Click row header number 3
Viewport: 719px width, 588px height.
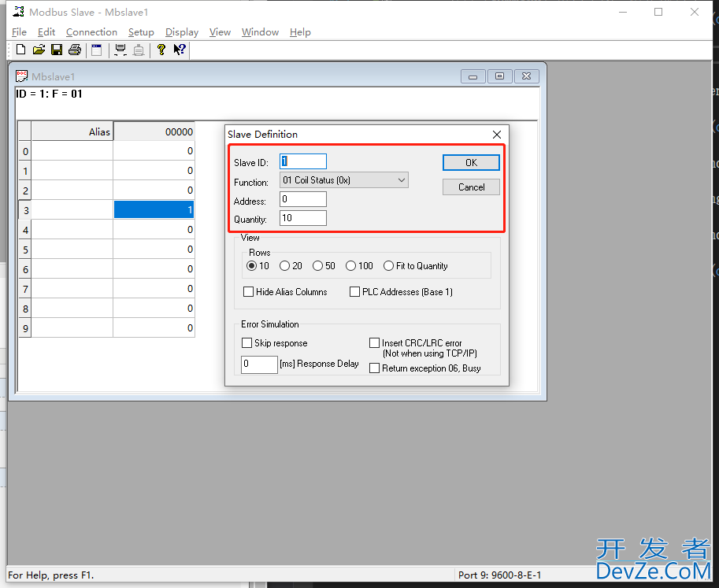pyautogui.click(x=25, y=210)
